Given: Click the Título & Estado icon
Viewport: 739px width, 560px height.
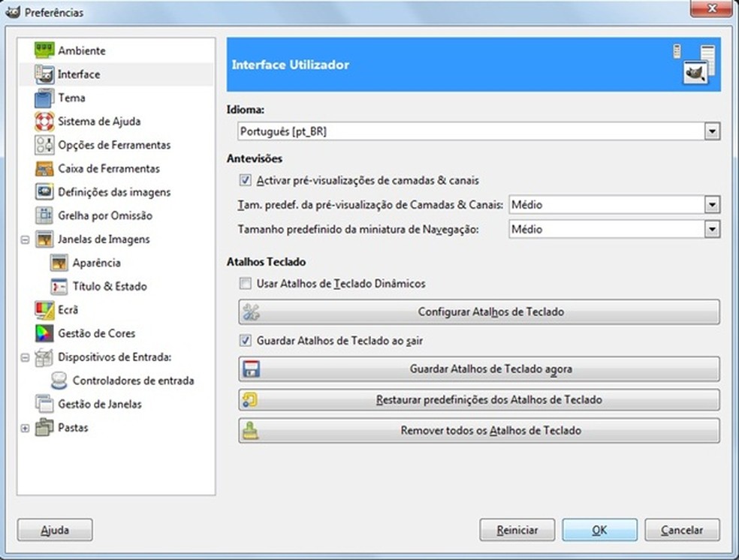Looking at the screenshot, I should coord(59,286).
